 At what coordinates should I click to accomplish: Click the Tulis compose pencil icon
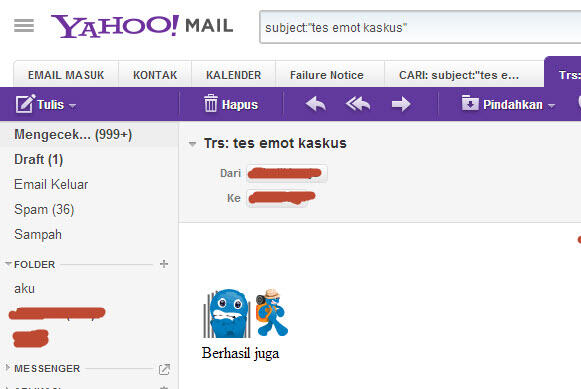click(25, 104)
